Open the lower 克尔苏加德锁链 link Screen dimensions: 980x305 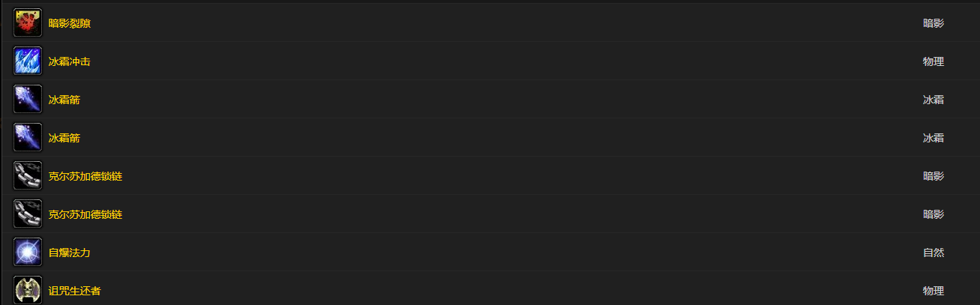85,214
